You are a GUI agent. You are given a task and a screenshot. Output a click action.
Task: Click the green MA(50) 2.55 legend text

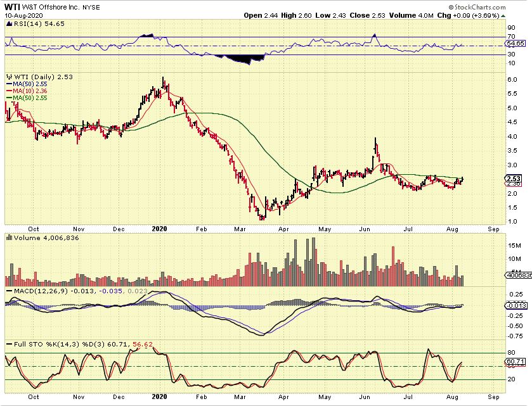pos(30,98)
